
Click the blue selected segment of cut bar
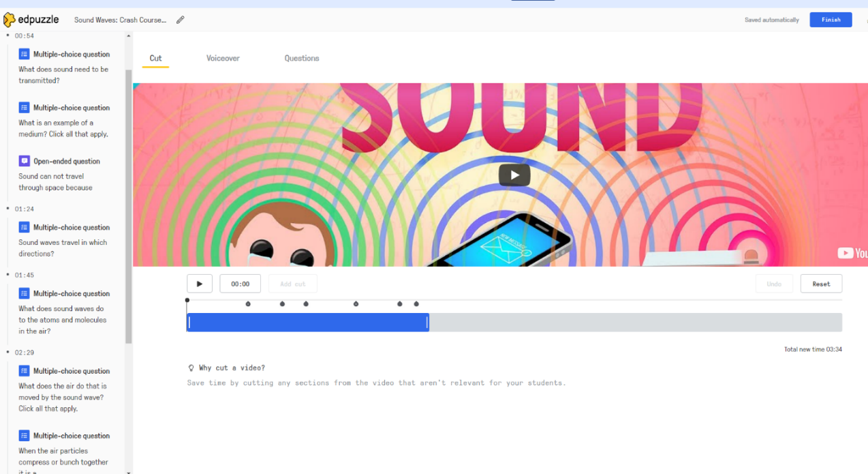click(308, 323)
